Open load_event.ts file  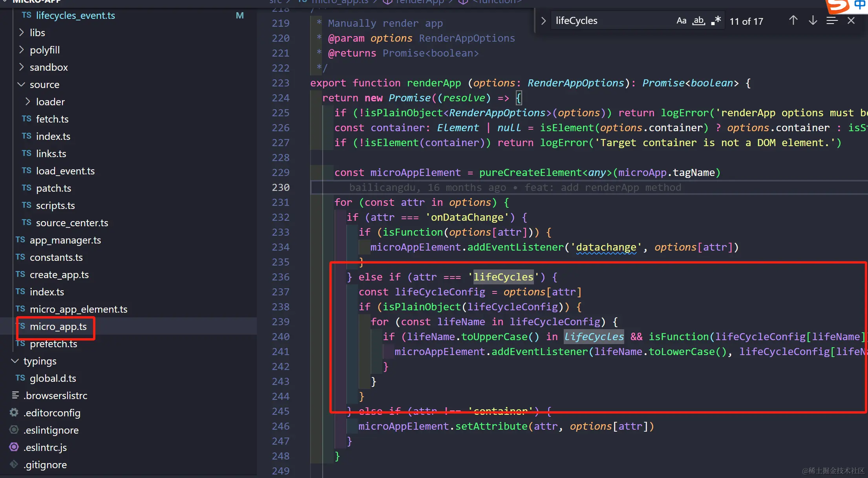coord(65,171)
